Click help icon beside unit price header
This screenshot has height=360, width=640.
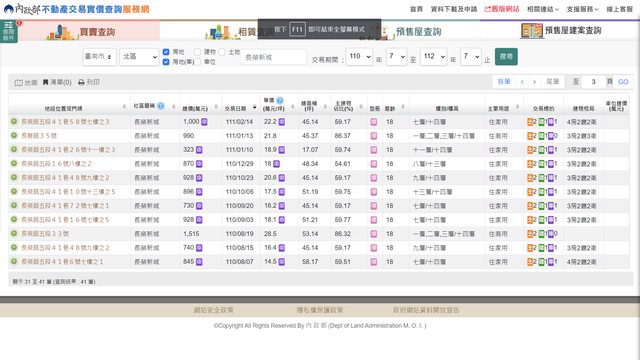point(280,100)
